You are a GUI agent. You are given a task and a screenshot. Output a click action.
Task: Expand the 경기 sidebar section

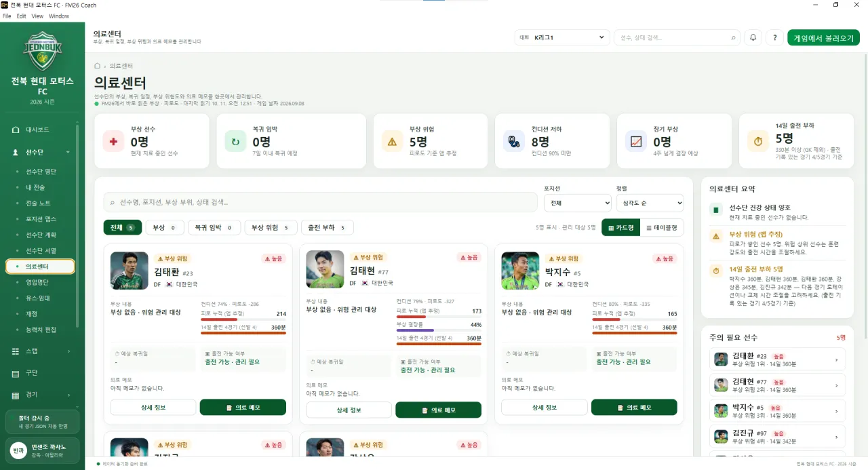[69, 395]
